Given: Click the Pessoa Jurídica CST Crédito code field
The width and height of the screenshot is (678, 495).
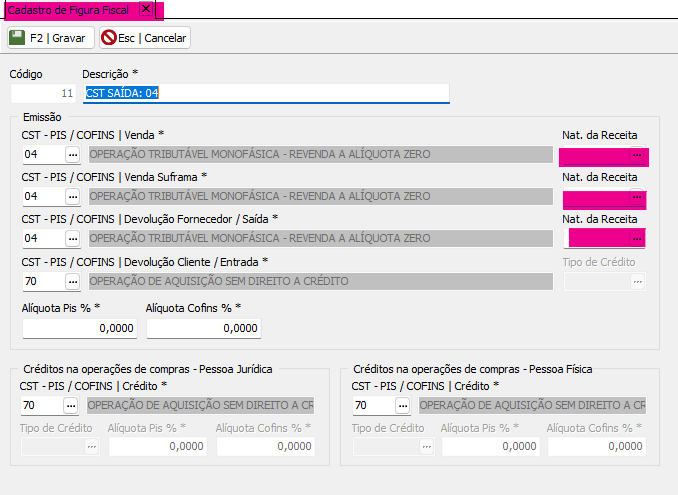Looking at the screenshot, I should (41, 405).
